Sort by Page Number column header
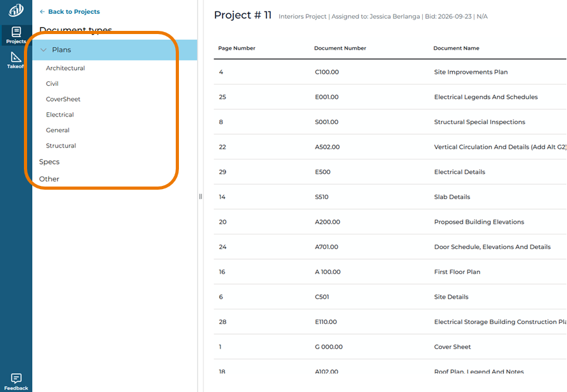Image resolution: width=567 pixels, height=392 pixels. click(236, 48)
